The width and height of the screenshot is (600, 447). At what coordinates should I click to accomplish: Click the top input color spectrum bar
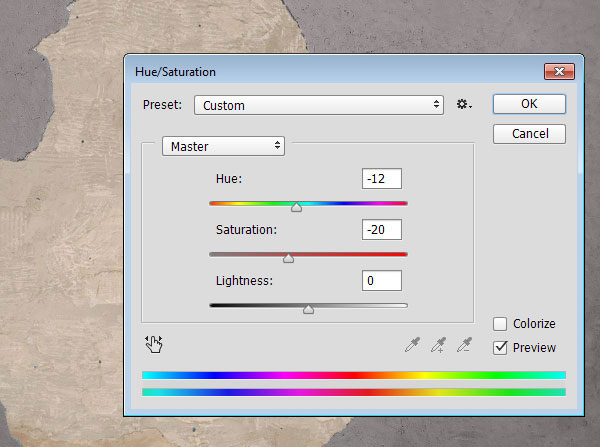[354, 375]
